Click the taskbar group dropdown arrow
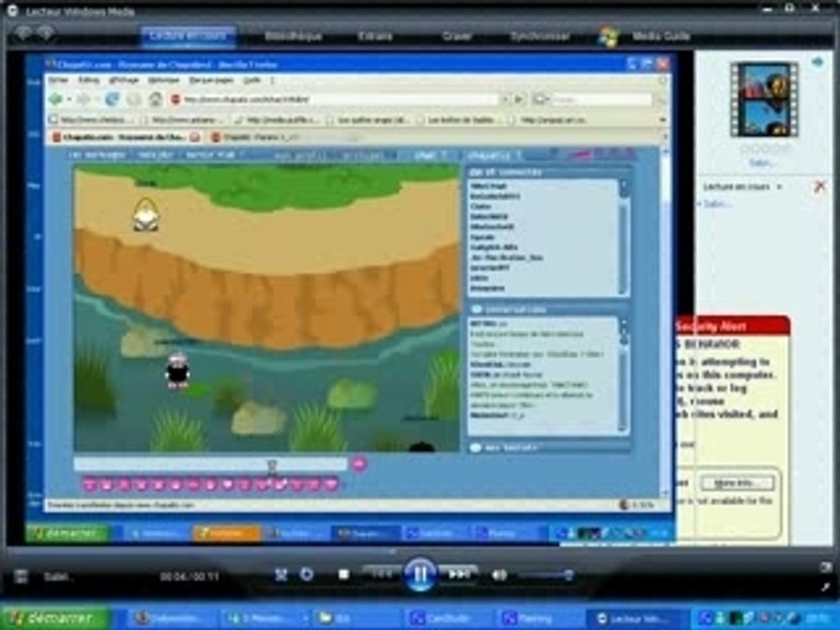This screenshot has width=840, height=630. click(x=305, y=619)
